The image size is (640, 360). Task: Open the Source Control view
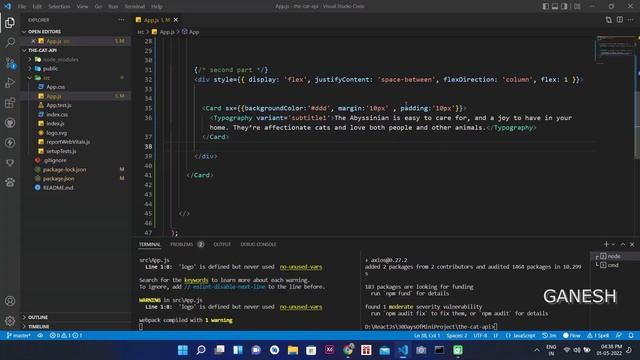pos(10,62)
